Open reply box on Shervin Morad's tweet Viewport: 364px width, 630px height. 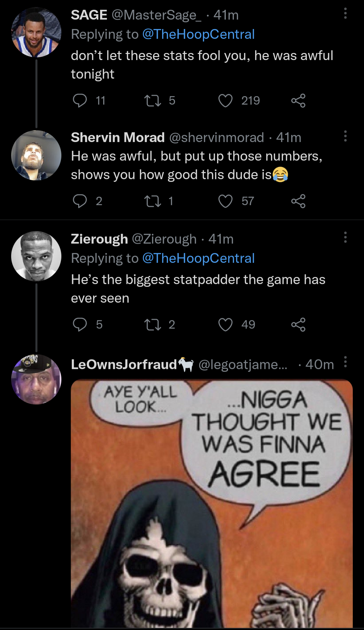click(x=80, y=201)
